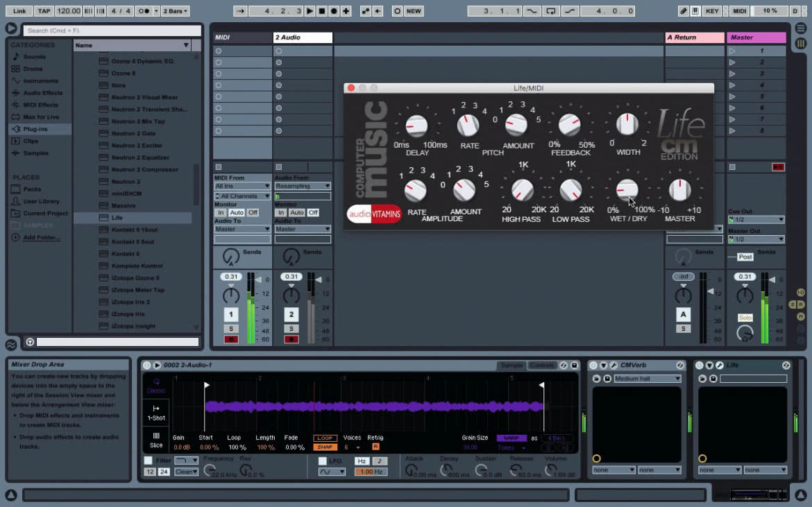Select the Plug-ins browser category

click(35, 129)
